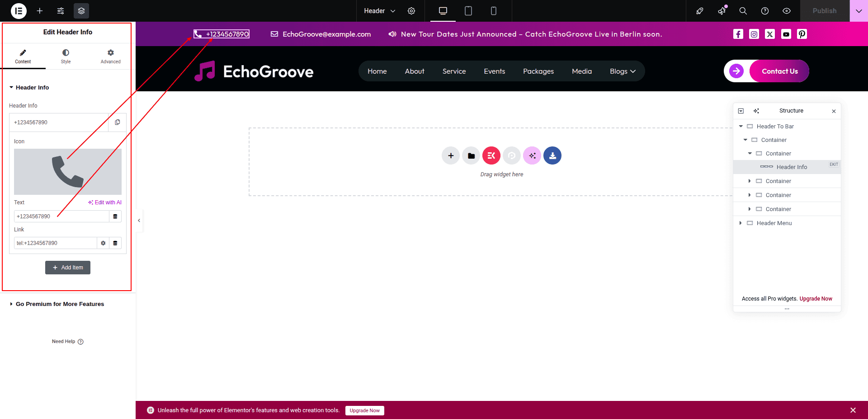868x419 pixels.
Task: Click the Add Item button
Action: click(68, 268)
